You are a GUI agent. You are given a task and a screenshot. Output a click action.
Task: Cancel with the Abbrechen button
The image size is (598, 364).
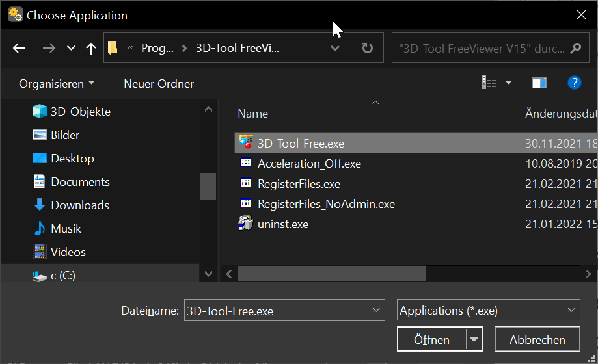(537, 339)
